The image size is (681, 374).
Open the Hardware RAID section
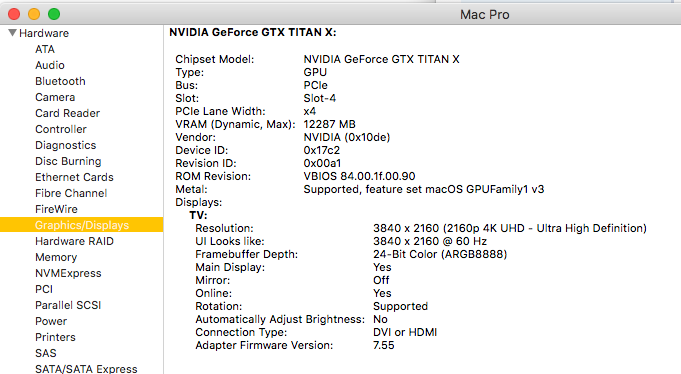(x=74, y=241)
